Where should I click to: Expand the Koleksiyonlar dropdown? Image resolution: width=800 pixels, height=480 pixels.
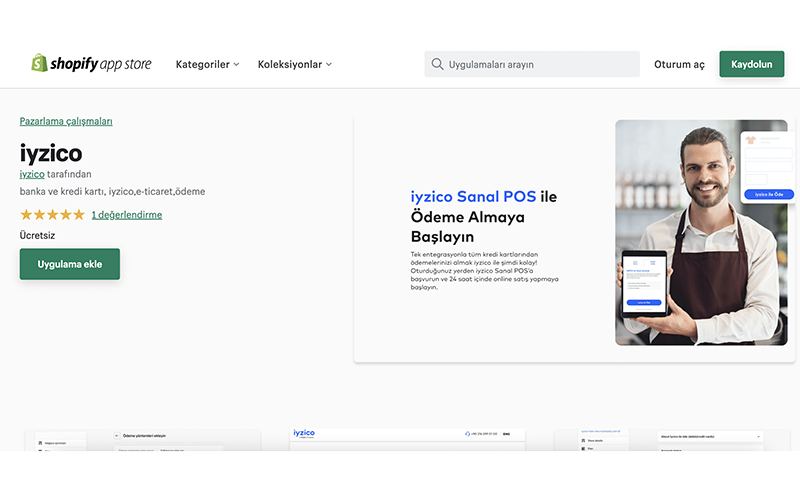(x=295, y=64)
